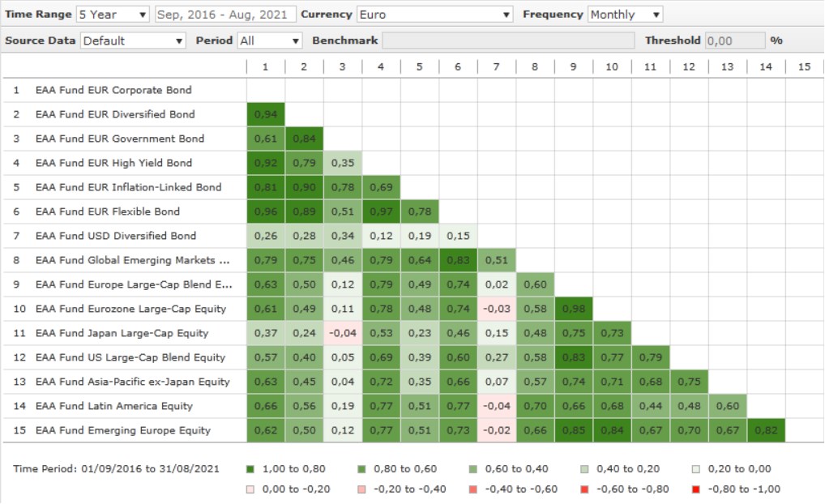
Task: Click the Threshold value field
Action: coord(734,41)
